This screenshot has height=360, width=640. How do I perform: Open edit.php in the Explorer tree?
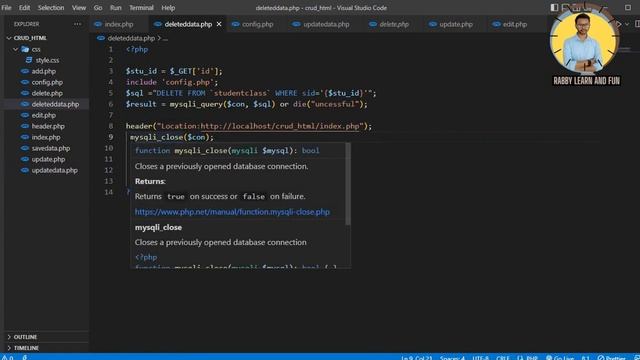(43, 116)
